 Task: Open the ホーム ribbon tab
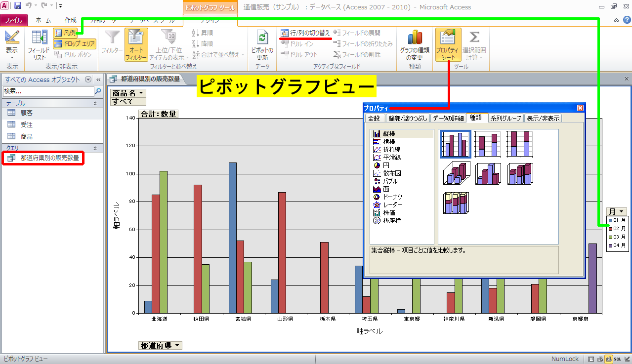[x=43, y=20]
